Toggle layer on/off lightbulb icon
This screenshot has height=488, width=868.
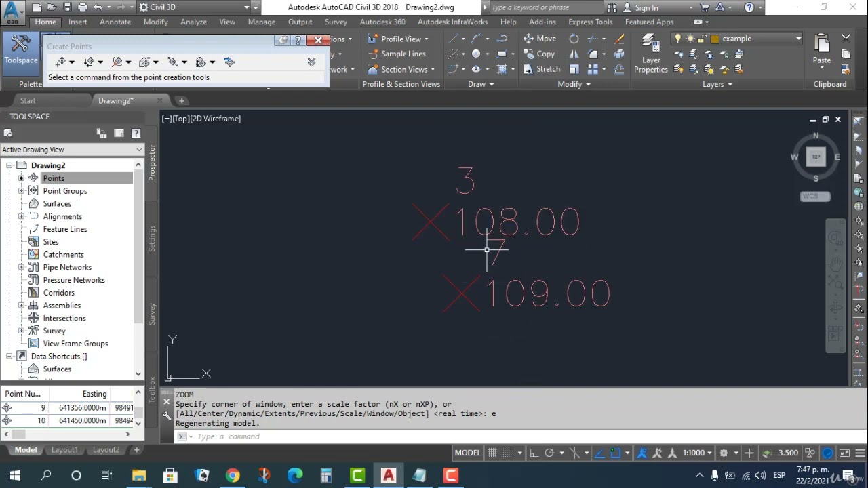click(x=677, y=39)
